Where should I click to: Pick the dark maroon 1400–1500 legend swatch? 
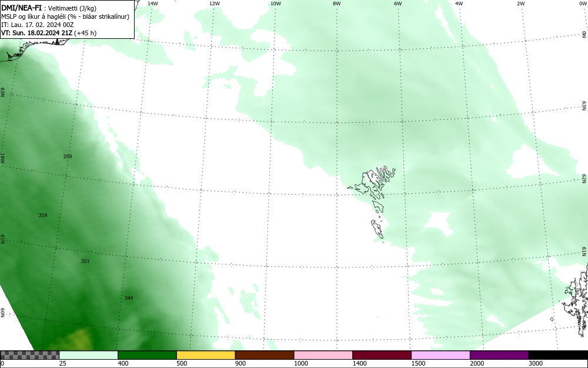coord(382,355)
